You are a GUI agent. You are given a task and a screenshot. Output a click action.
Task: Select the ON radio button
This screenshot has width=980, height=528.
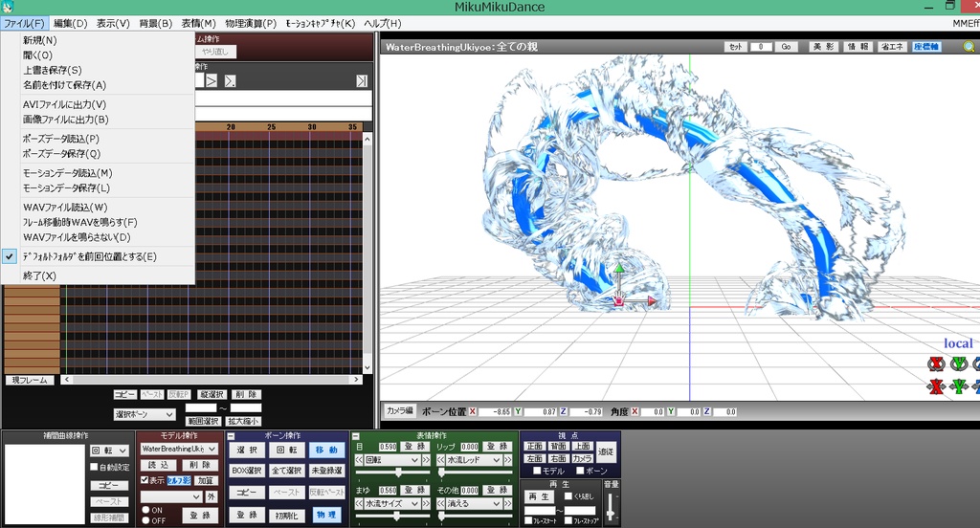pos(145,510)
